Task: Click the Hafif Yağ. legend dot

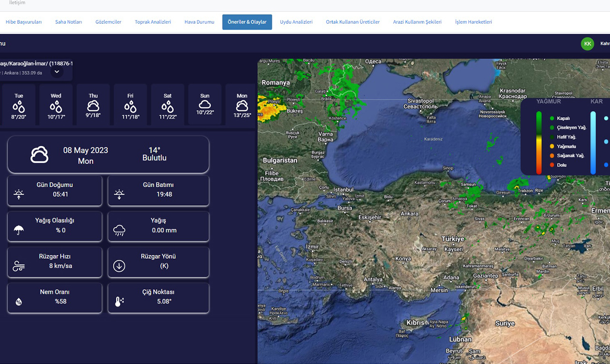Action: click(x=552, y=137)
